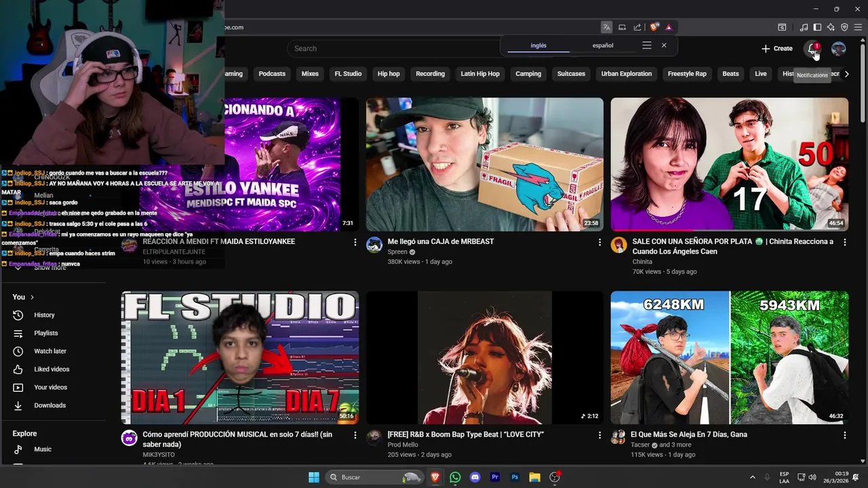The height and width of the screenshot is (488, 868).
Task: Open the Prod Mello channel link
Action: click(x=403, y=445)
